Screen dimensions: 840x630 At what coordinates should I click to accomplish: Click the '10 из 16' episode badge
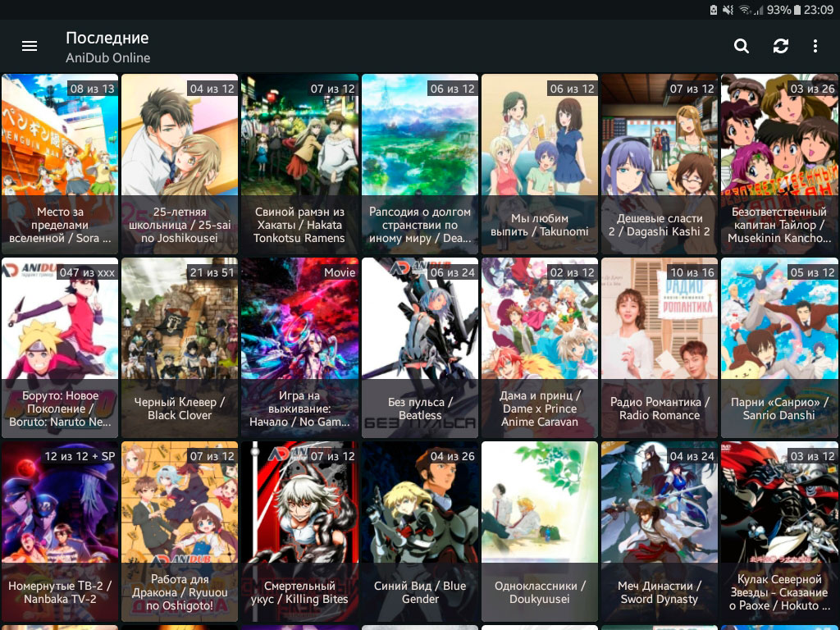(692, 272)
